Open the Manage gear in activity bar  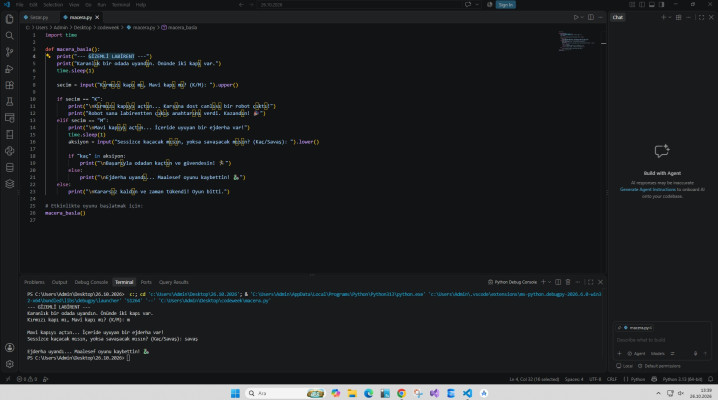pos(10,364)
